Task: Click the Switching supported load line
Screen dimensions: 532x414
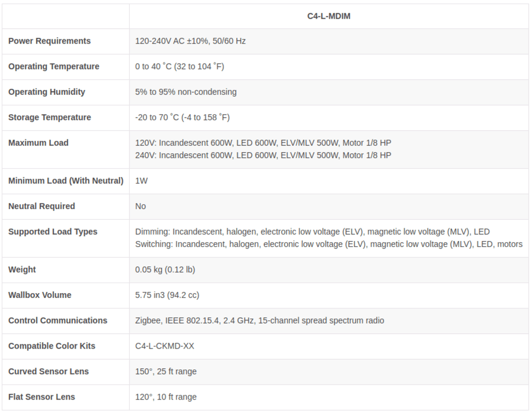Action: (329, 244)
